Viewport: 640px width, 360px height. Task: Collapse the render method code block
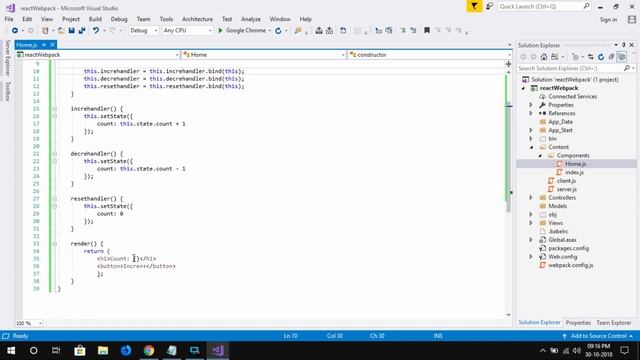click(x=54, y=244)
